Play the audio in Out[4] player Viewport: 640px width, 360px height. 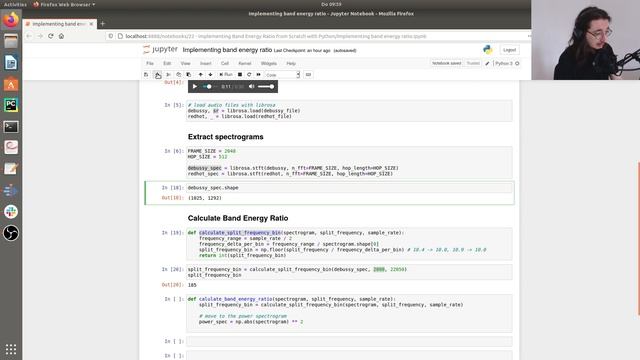point(195,87)
